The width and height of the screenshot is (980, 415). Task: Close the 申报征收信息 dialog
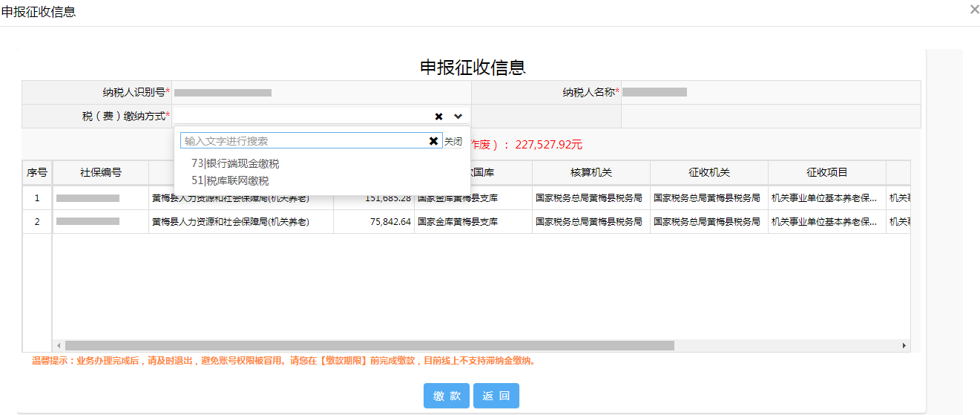click(974, 10)
